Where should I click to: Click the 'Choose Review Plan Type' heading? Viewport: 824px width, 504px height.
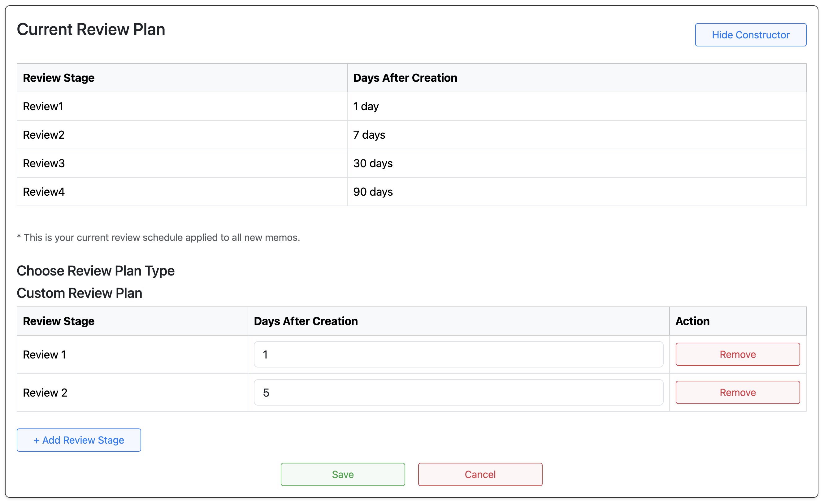(x=96, y=271)
